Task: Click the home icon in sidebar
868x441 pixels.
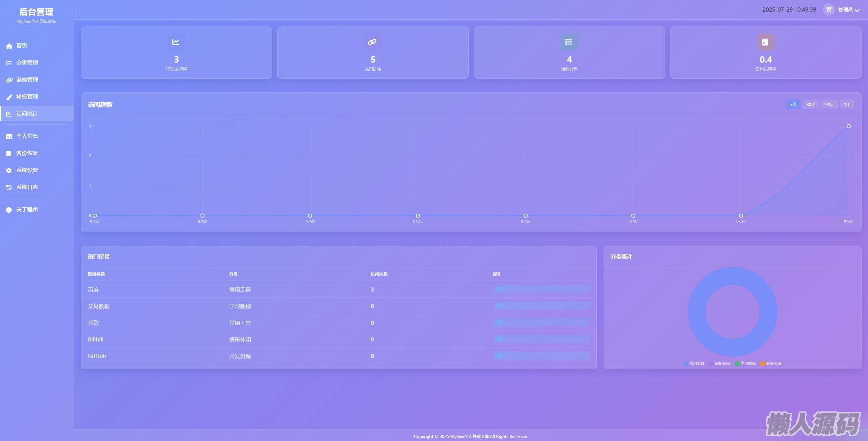Action: coord(9,46)
